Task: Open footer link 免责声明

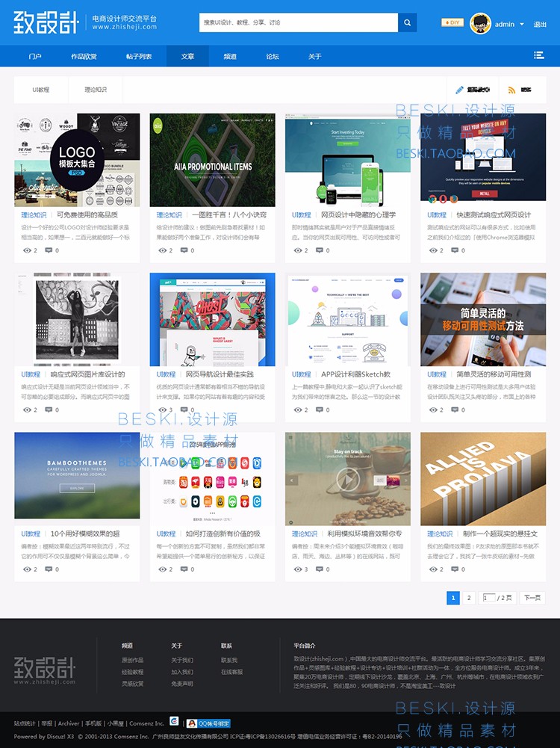Action: (x=182, y=684)
